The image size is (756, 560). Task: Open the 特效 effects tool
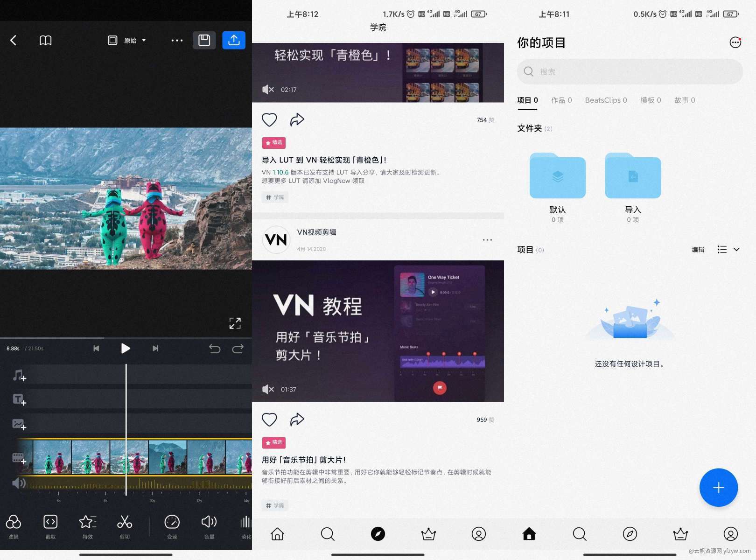pos(88,527)
